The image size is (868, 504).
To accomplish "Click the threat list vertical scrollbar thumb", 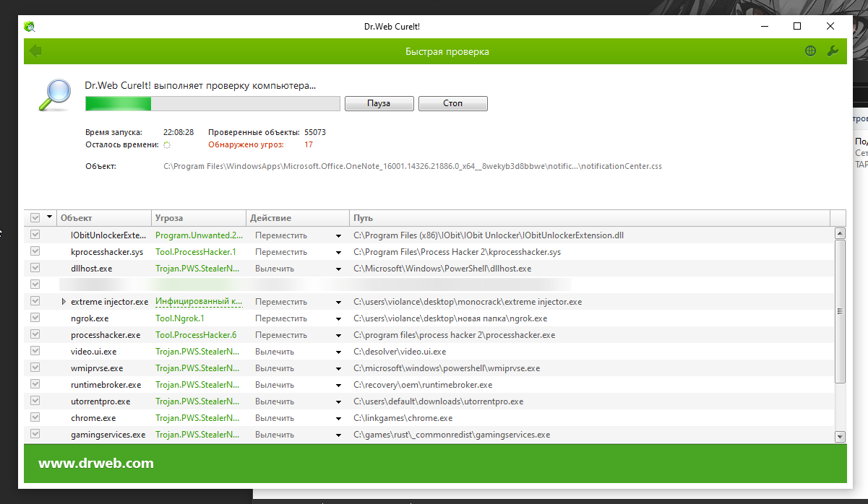I will coord(840,311).
